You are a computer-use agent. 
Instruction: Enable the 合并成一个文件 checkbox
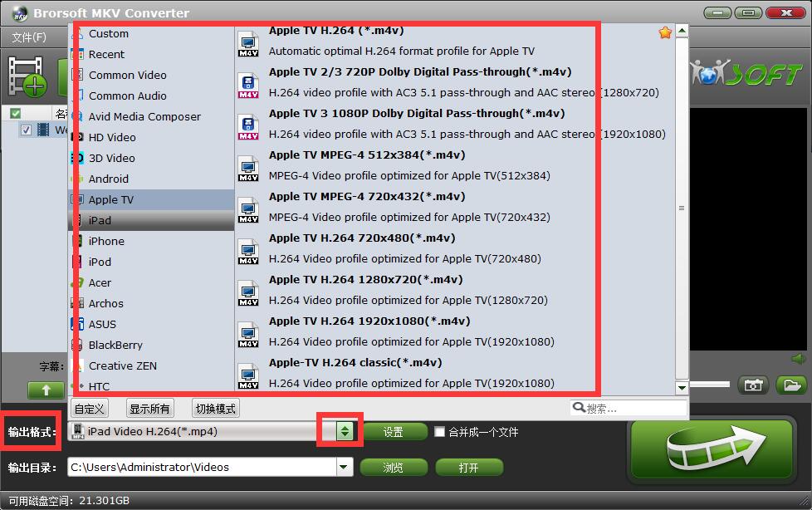tap(439, 431)
